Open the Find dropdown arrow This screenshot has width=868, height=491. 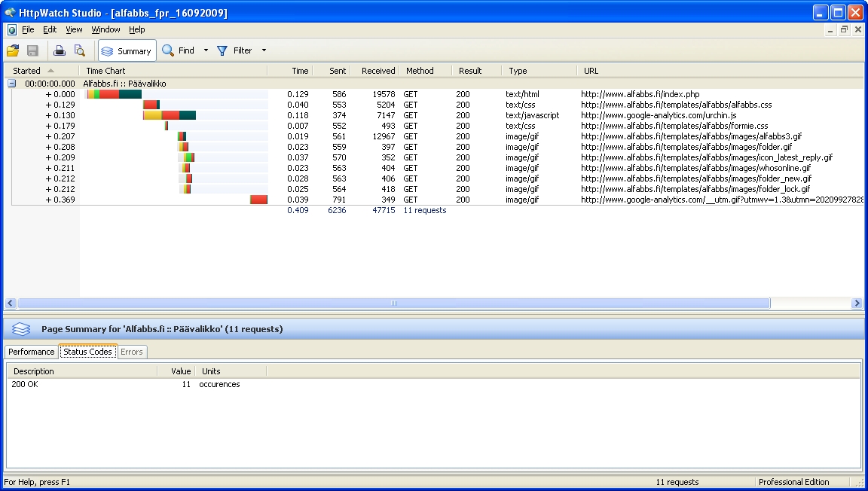point(206,50)
